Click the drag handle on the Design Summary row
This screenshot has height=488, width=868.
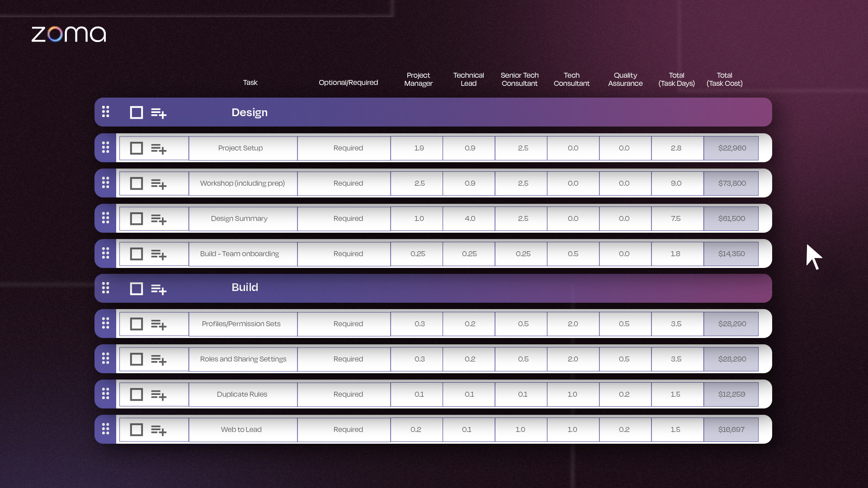coord(105,218)
